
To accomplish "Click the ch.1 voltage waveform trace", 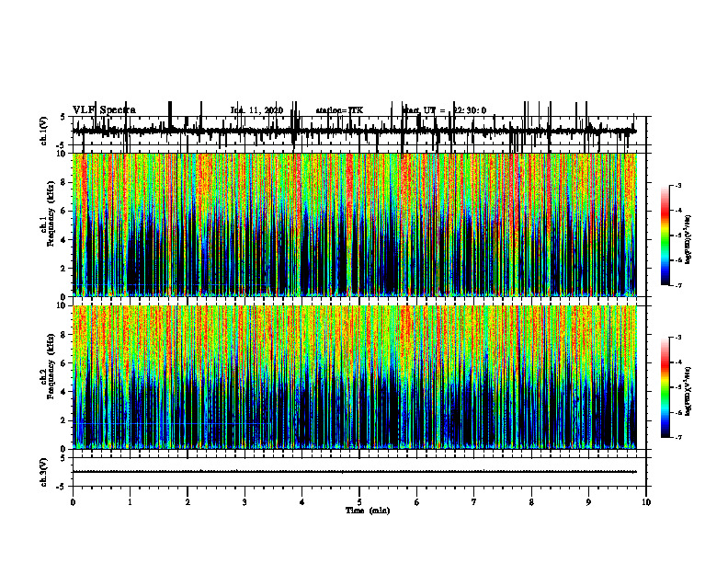I will tap(354, 132).
